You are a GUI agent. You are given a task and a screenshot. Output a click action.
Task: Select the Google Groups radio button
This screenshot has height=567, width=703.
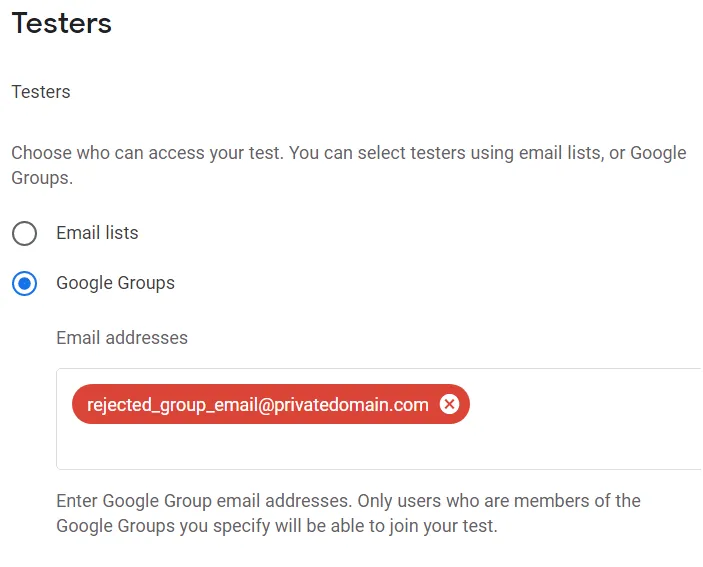[x=24, y=283]
